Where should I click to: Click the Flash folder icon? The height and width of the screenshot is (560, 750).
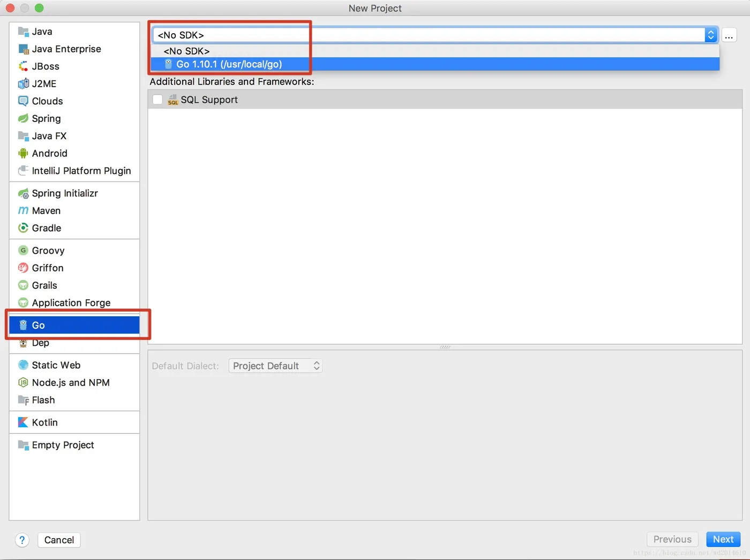(x=23, y=400)
